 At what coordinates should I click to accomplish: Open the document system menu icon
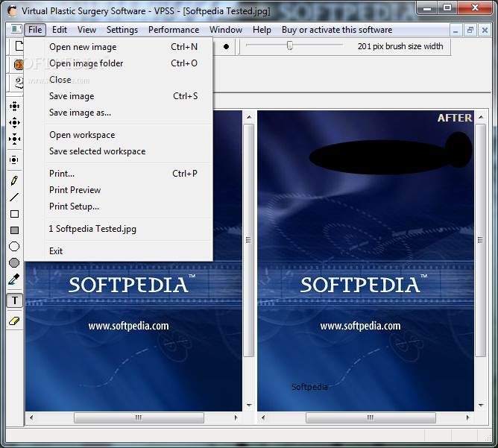click(x=16, y=30)
